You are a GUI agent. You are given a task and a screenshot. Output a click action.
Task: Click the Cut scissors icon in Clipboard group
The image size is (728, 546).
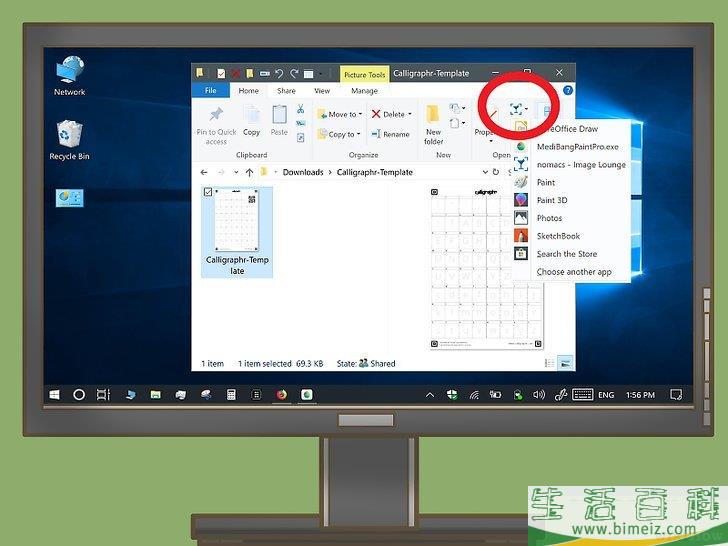300,110
